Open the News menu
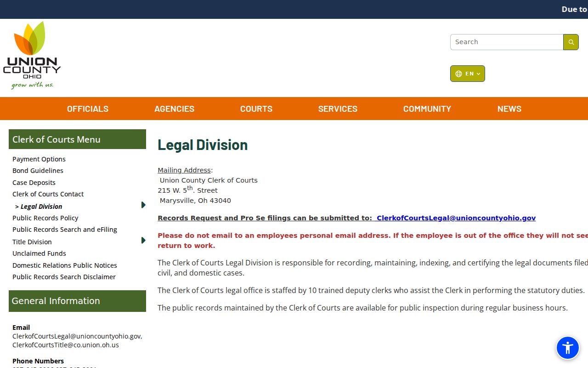This screenshot has width=588, height=368. coord(509,109)
